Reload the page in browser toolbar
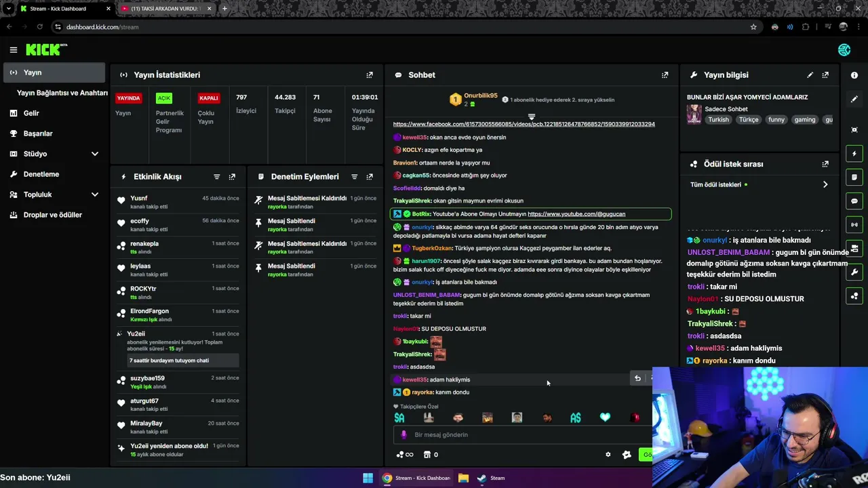868x488 pixels. [40, 27]
